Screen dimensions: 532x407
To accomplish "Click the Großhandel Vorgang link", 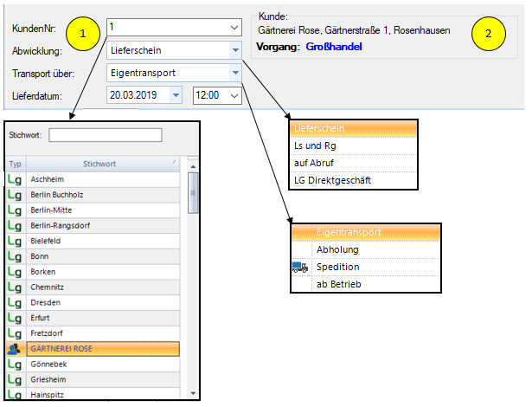I will point(333,45).
